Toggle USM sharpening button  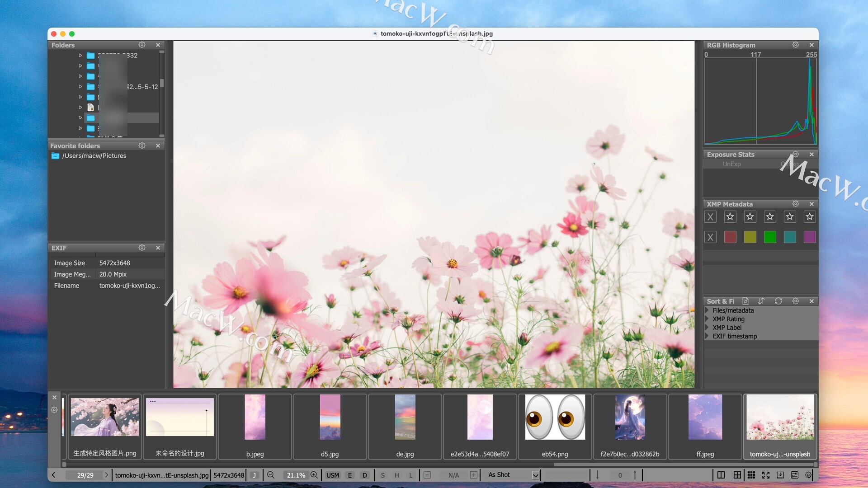tap(333, 475)
